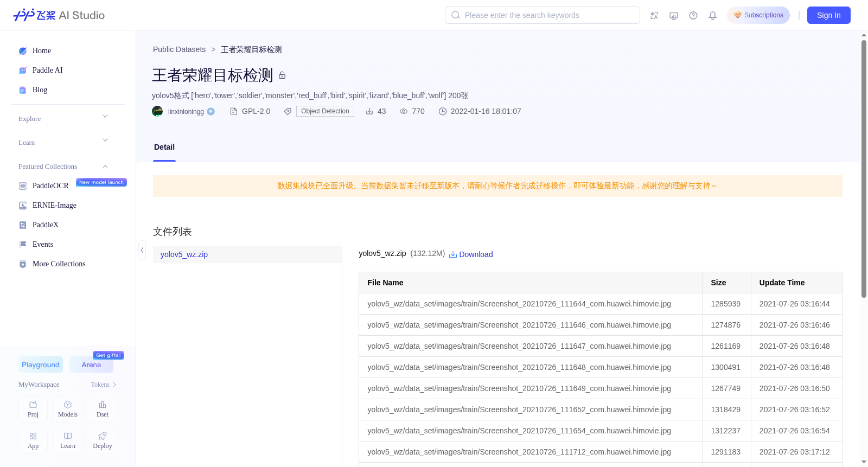
Task: Open the Tokens arrow link
Action: pyautogui.click(x=104, y=385)
